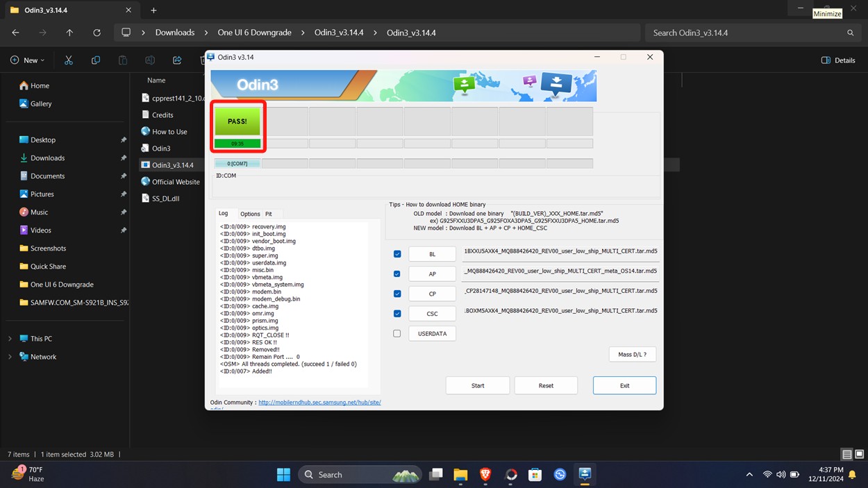This screenshot has height=488, width=868.
Task: Select the Cut icon in Explorer toolbar
Action: click(x=68, y=60)
